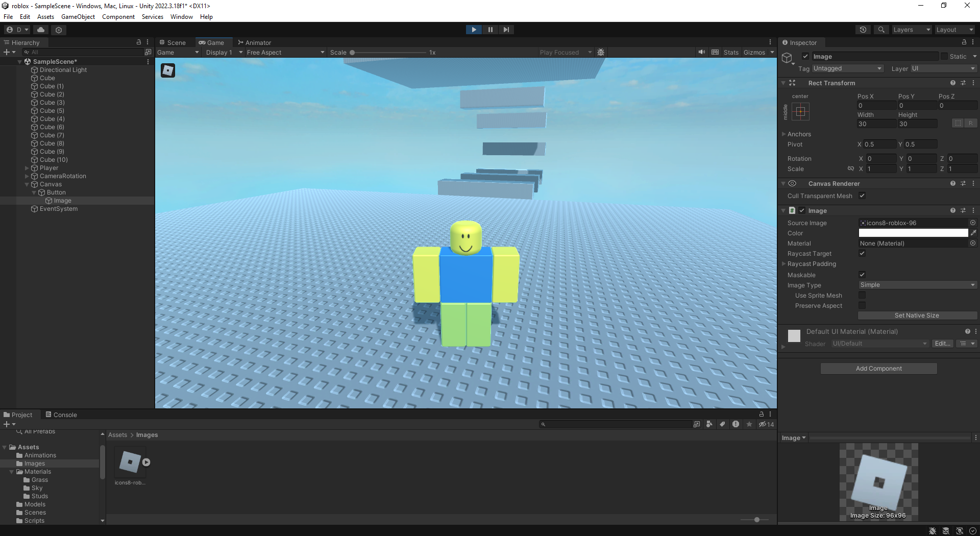Toggle Maskable checkbox
Viewport: 980px width, 536px height.
pos(862,275)
